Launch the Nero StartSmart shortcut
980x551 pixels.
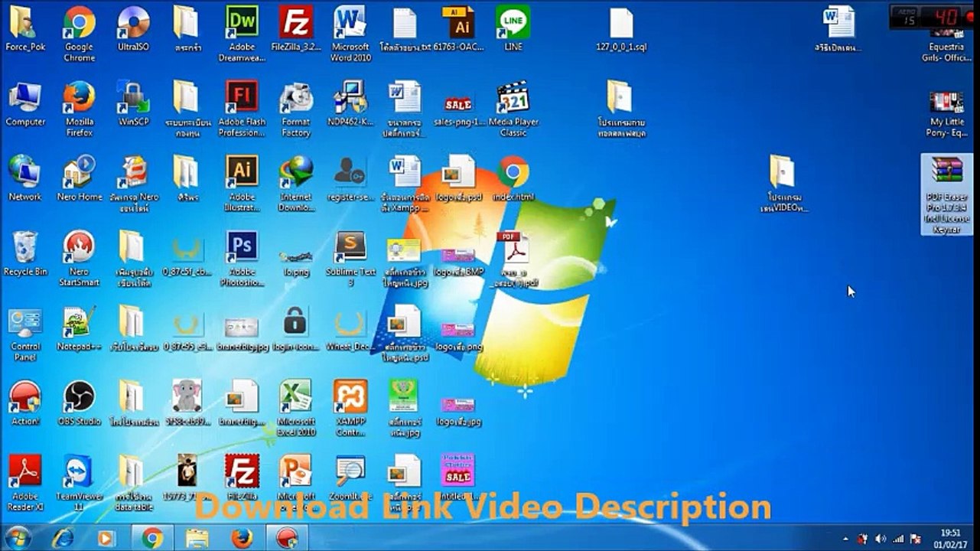click(x=79, y=259)
